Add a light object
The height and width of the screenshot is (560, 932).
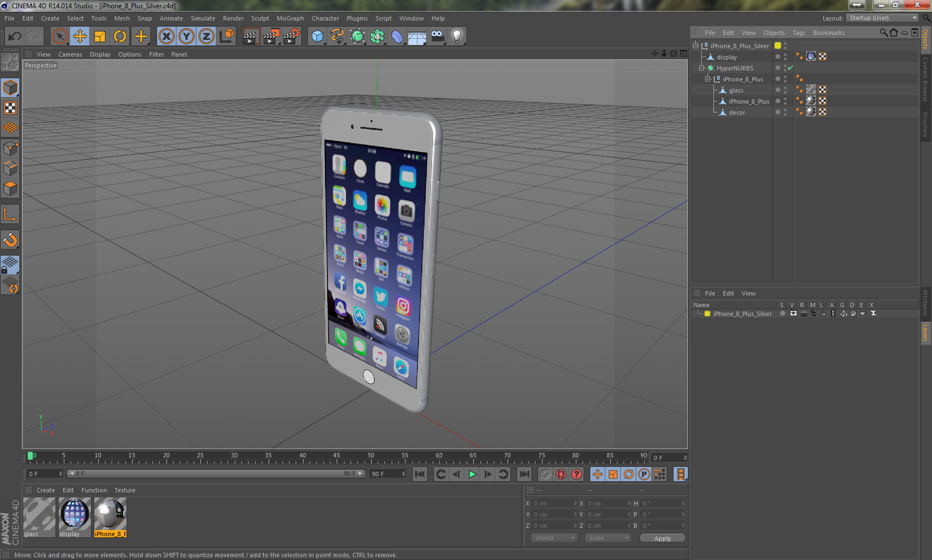[457, 37]
